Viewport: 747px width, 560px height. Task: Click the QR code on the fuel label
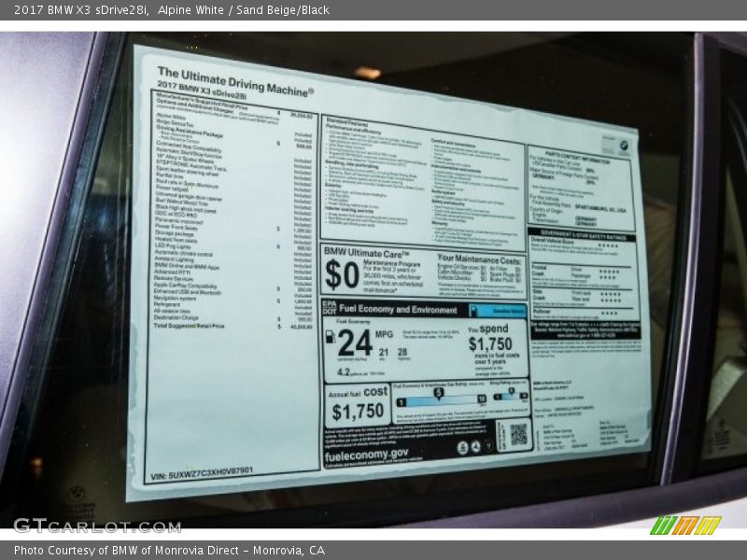[518, 434]
